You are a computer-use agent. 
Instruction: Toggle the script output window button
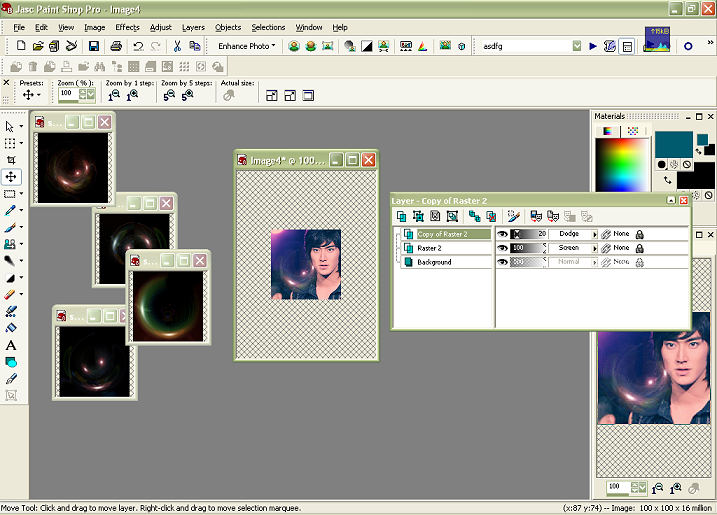[627, 46]
